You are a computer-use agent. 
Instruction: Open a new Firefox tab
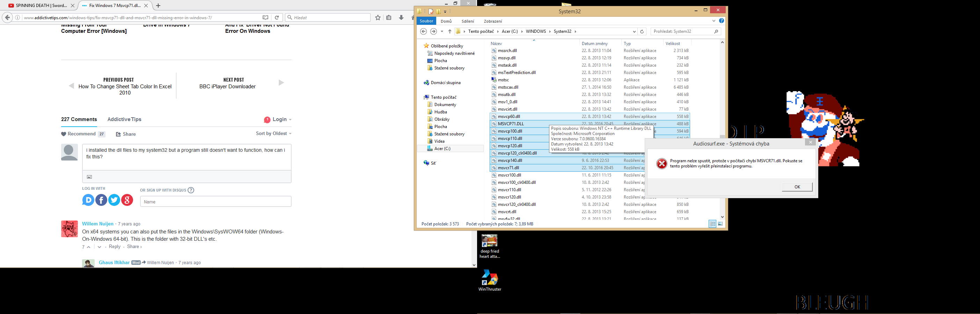(x=158, y=6)
